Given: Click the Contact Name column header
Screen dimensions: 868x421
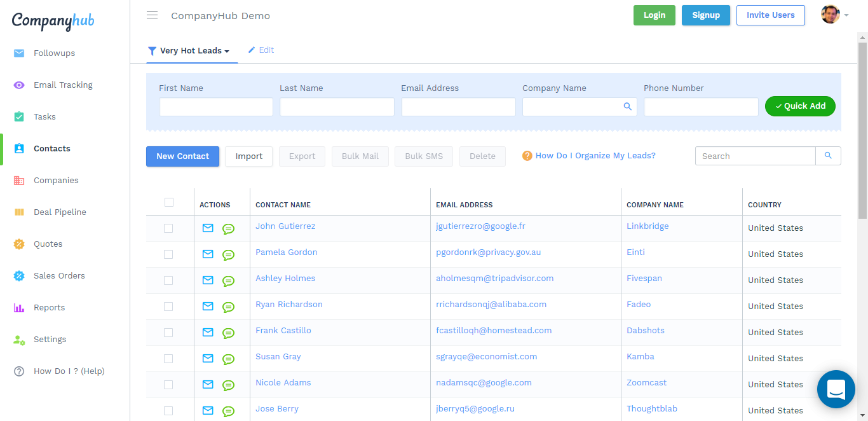Looking at the screenshot, I should click(283, 205).
